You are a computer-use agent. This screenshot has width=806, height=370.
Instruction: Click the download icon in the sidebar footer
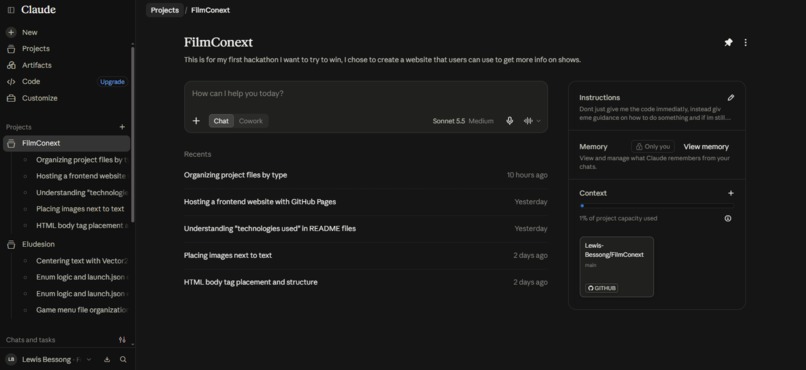tap(107, 360)
